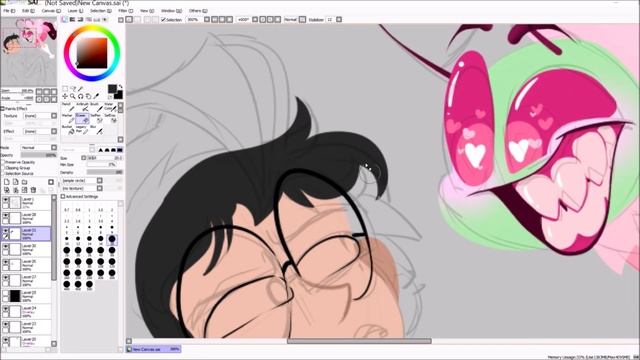Zoom out using top toolbar button
This screenshot has height=360, width=640.
[x=215, y=20]
